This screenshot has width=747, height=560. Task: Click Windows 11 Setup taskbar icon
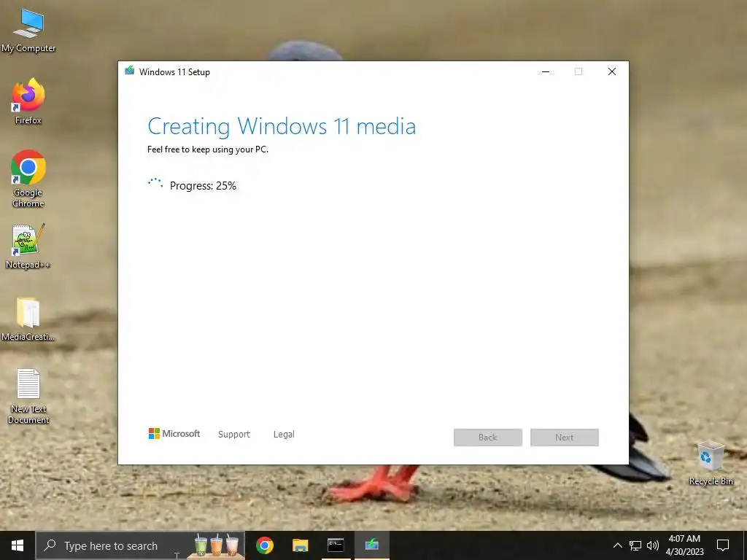click(371, 545)
